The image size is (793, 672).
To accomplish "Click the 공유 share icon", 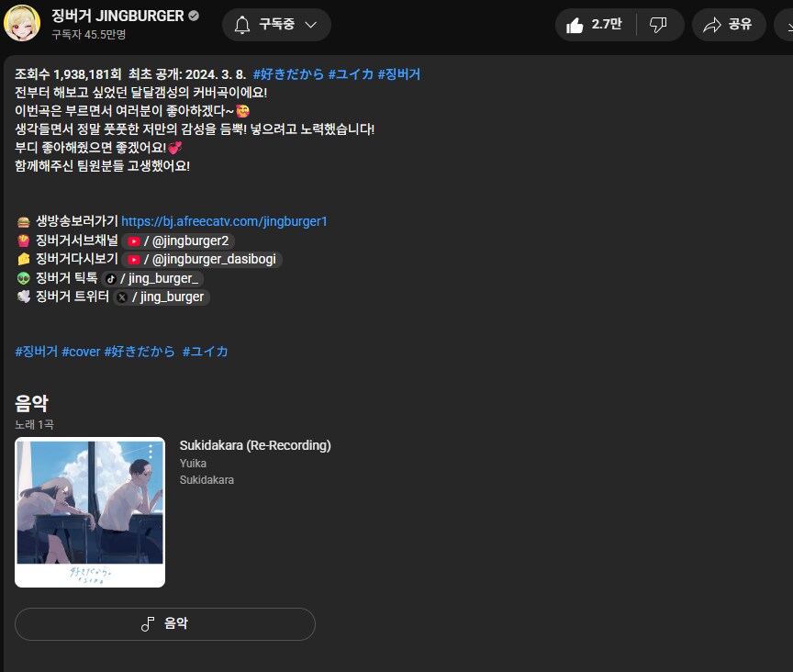I will point(712,25).
